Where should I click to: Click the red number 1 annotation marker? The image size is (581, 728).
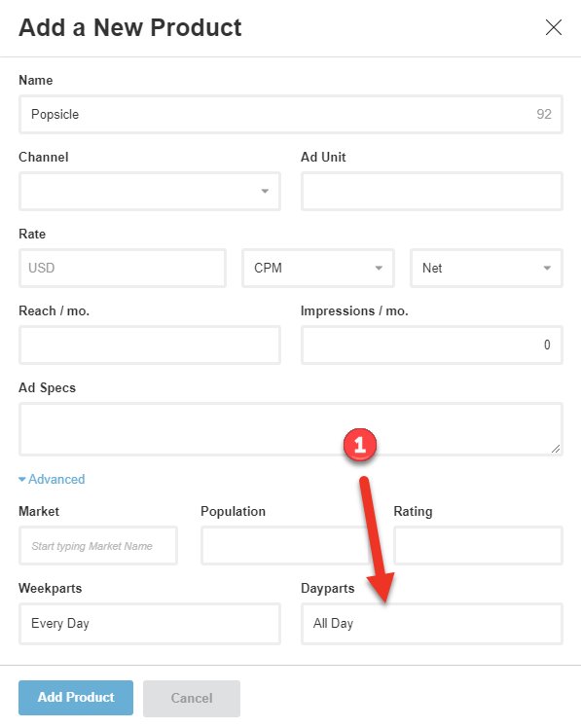[360, 445]
